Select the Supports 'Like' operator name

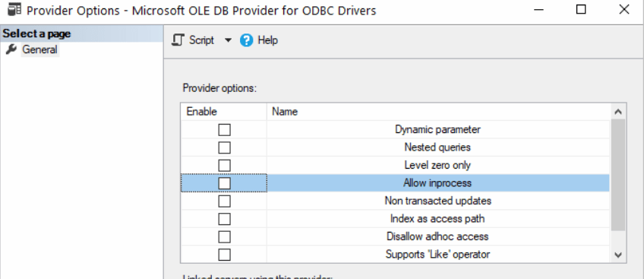click(x=438, y=255)
